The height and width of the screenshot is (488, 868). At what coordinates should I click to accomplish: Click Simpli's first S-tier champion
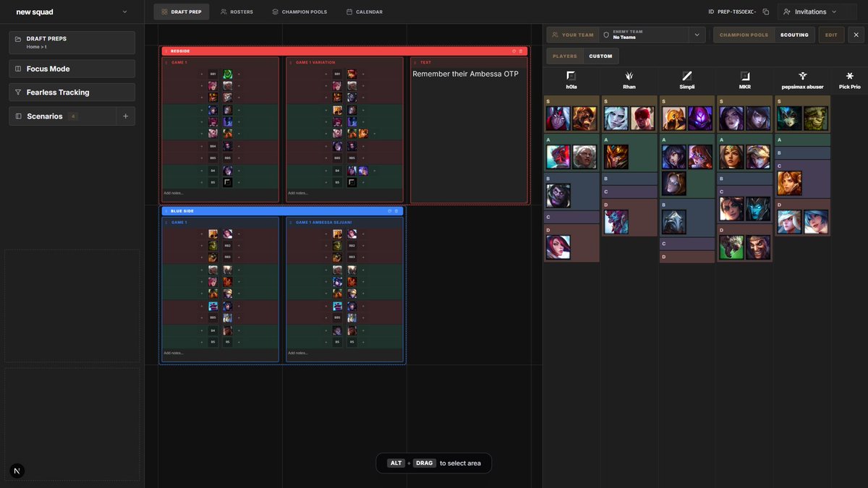pos(674,119)
